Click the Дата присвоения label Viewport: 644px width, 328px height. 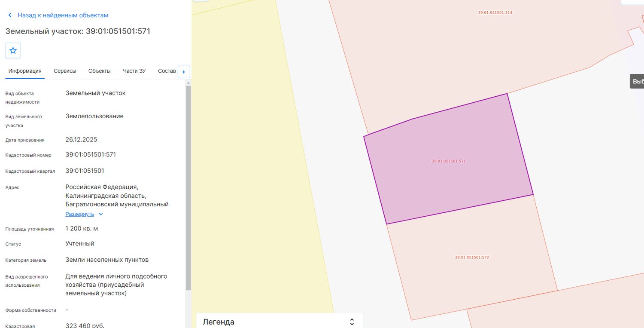(x=25, y=140)
